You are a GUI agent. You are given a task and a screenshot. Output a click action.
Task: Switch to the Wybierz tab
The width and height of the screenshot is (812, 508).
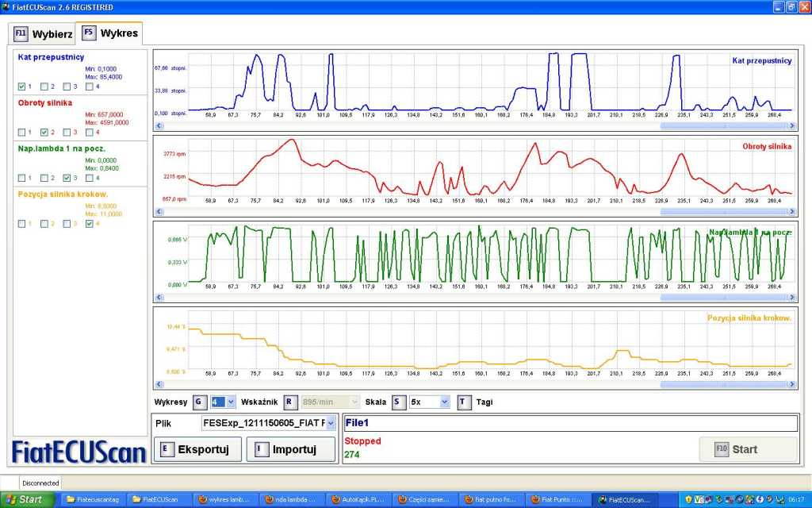(x=44, y=34)
